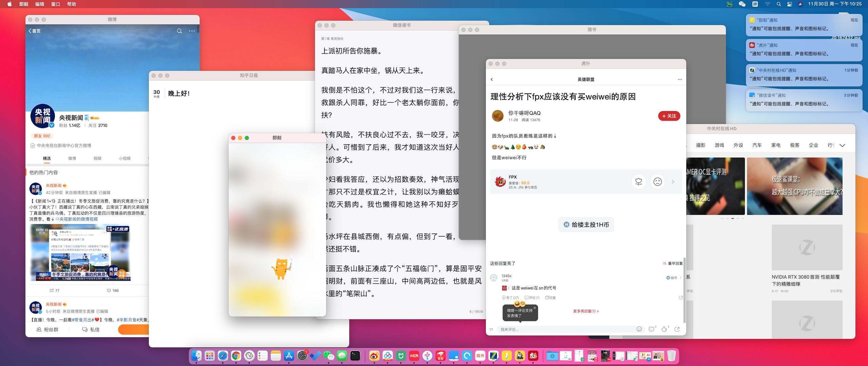The width and height of the screenshot is (868, 366).
Task: Open the 窗口 menu in the menu bar
Action: (x=56, y=4)
